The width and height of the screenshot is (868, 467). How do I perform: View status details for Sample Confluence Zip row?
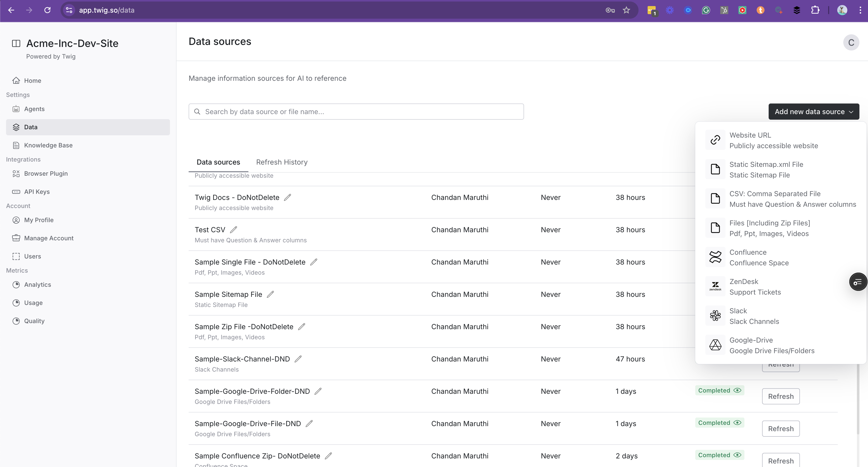737,455
